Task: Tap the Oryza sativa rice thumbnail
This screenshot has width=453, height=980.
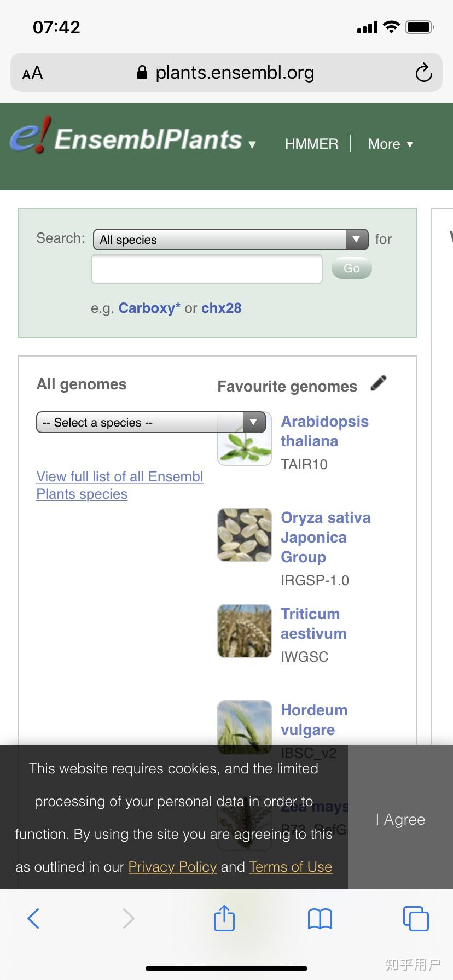Action: click(x=245, y=535)
